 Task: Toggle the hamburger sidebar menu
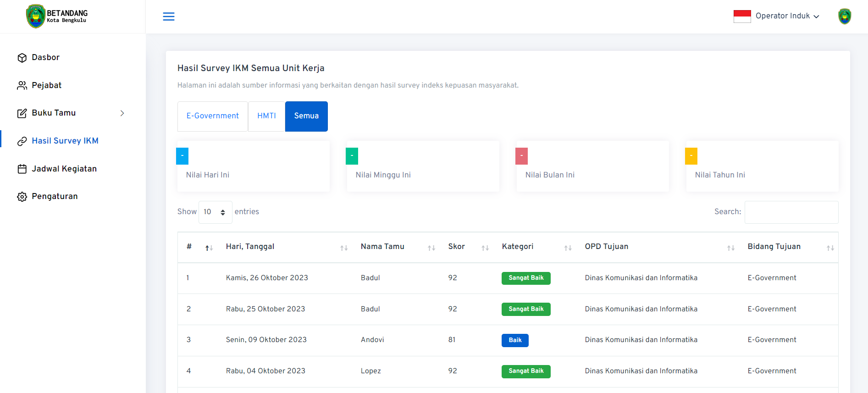[x=169, y=17]
